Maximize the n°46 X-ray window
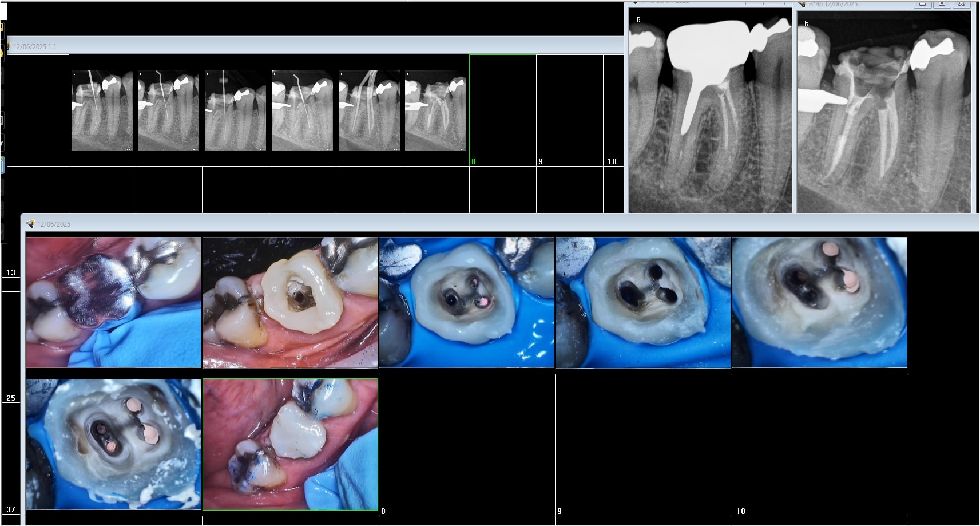Screen dimensions: 980x526 point(942,3)
